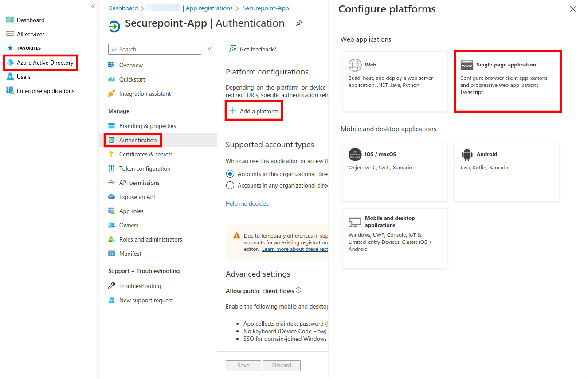Click the Add a platform button

click(254, 111)
